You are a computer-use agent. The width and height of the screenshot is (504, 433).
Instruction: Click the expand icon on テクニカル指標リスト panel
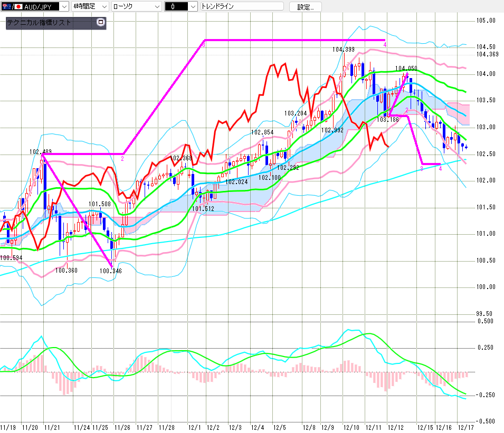click(101, 23)
